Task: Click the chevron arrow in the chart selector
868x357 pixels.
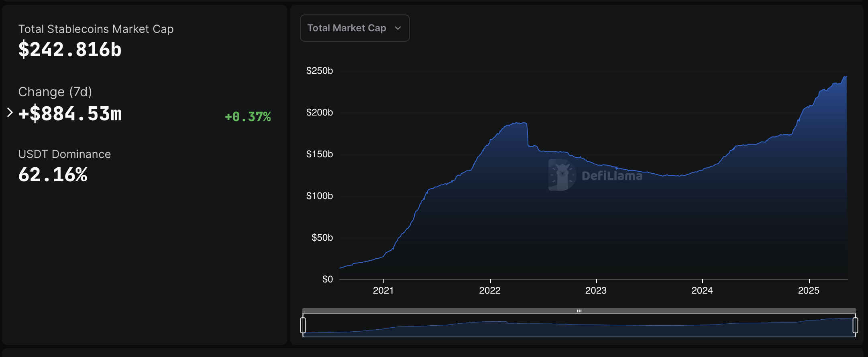Action: (x=398, y=28)
